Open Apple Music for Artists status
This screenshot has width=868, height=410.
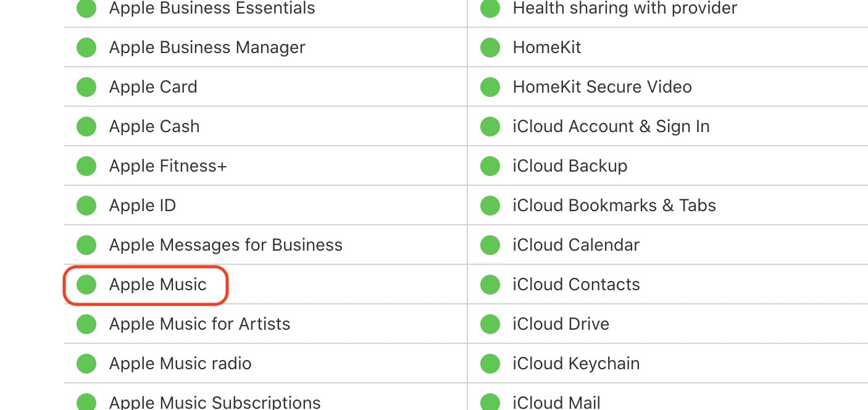(x=199, y=324)
